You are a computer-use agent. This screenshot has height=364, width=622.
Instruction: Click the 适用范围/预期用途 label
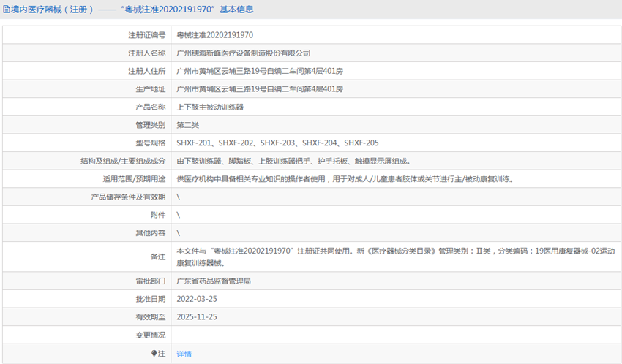(134, 179)
